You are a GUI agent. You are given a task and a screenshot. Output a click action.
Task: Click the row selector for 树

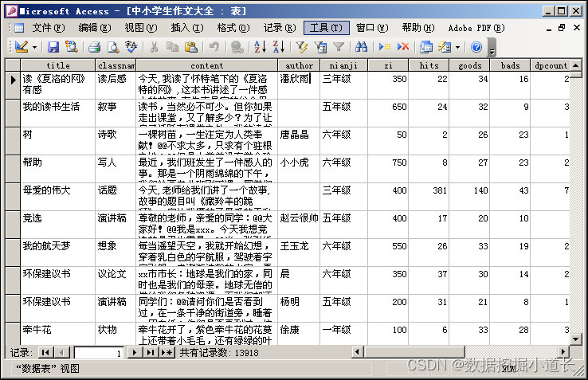(13, 141)
